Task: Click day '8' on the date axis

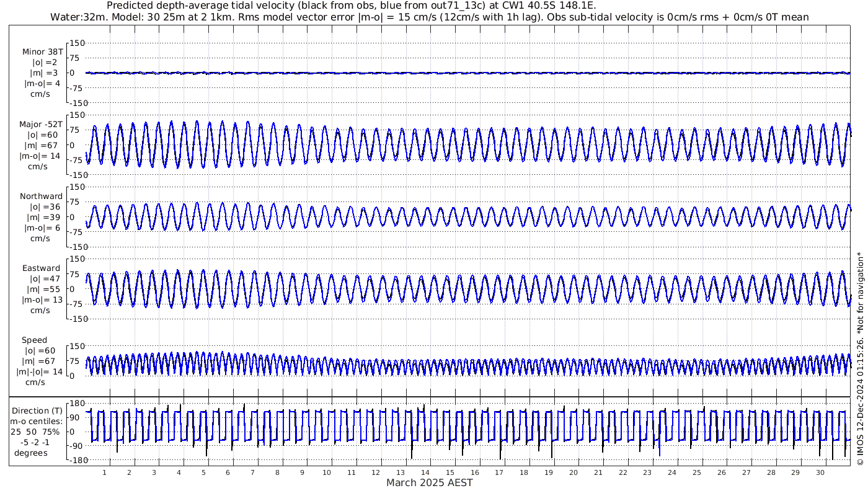Action: (277, 472)
